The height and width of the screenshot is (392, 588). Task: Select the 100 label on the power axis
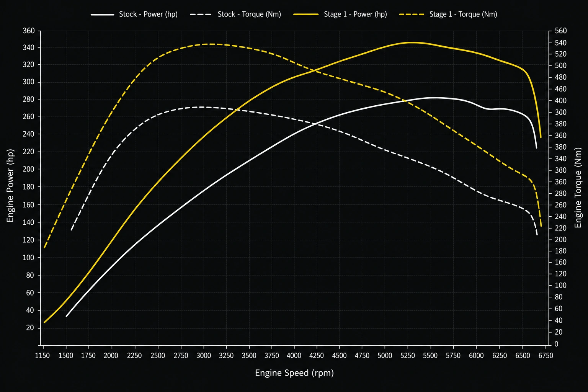point(29,258)
